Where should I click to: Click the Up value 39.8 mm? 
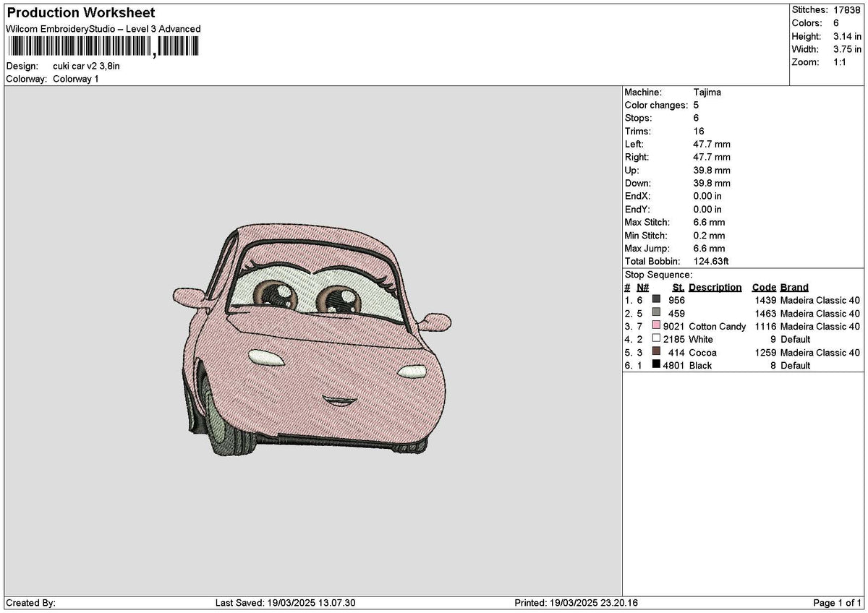click(712, 170)
